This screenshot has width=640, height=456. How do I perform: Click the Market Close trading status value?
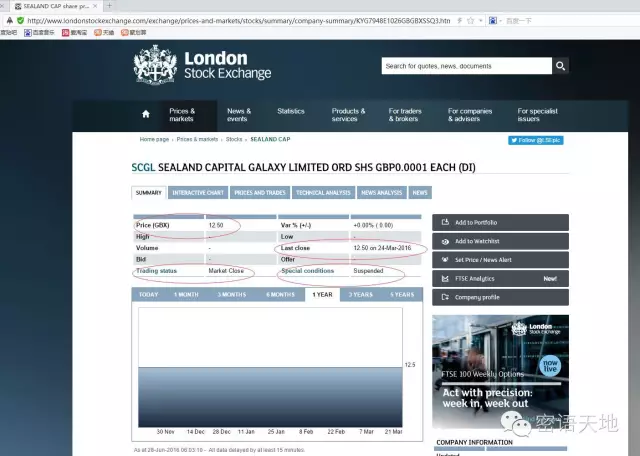[226, 271]
